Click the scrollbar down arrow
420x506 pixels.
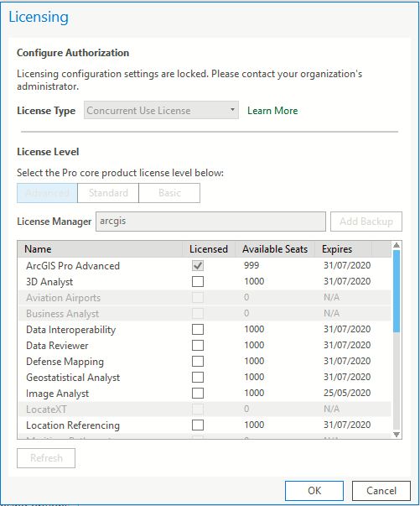[397, 435]
